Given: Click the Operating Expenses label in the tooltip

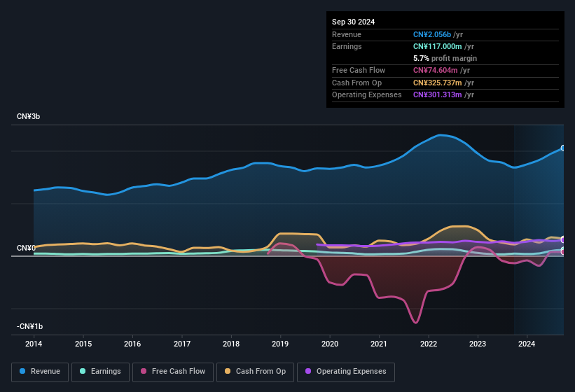Looking at the screenshot, I should pyautogui.click(x=367, y=95).
